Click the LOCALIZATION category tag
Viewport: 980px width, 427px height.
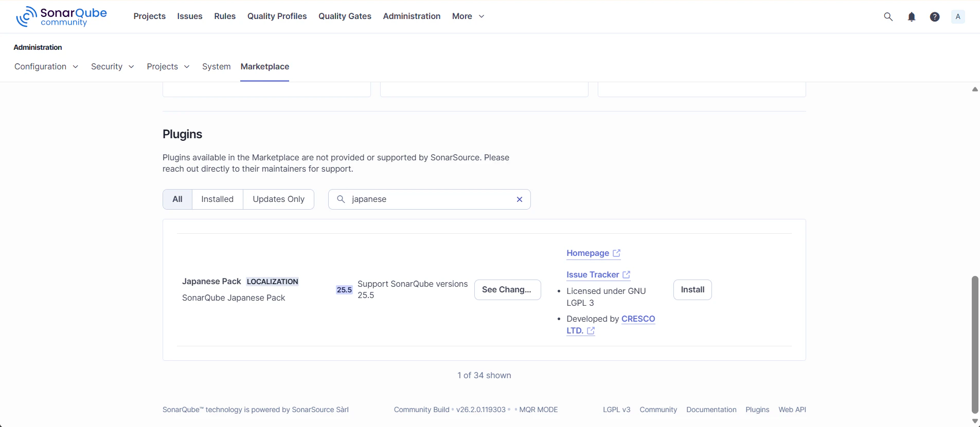tap(272, 282)
